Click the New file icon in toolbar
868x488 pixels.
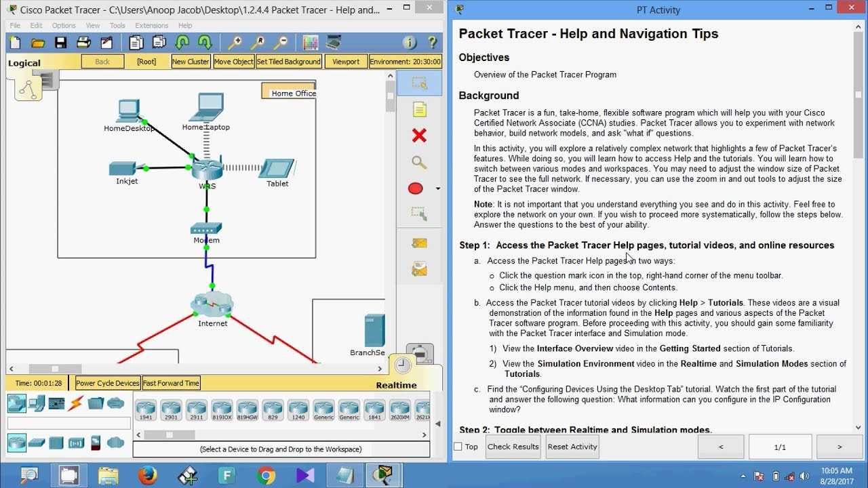tap(16, 43)
